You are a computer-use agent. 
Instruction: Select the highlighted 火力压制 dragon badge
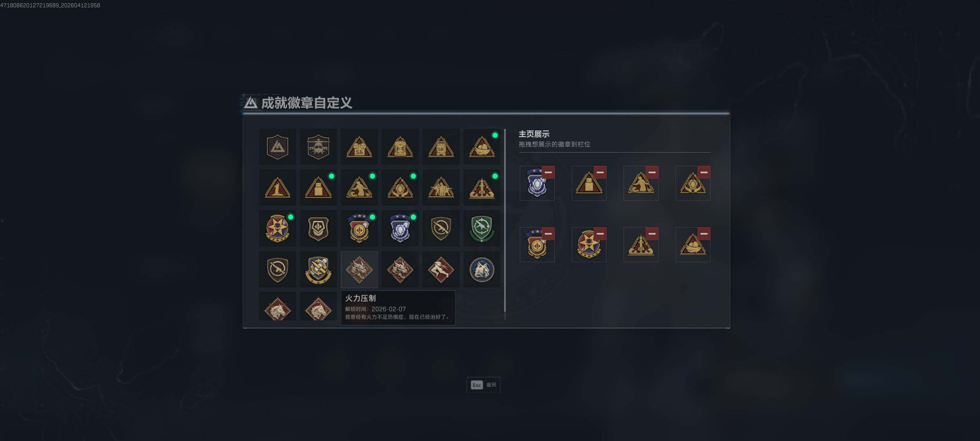pos(359,270)
